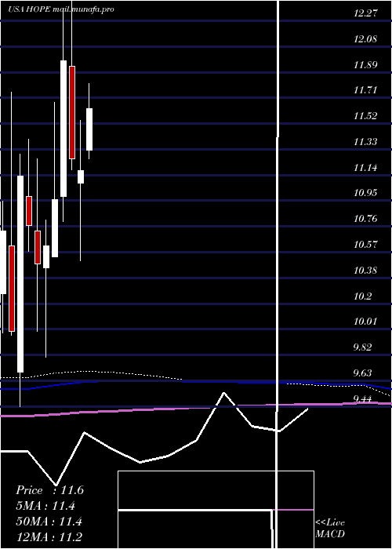Click the 12.27 price axis label

[x=365, y=13]
